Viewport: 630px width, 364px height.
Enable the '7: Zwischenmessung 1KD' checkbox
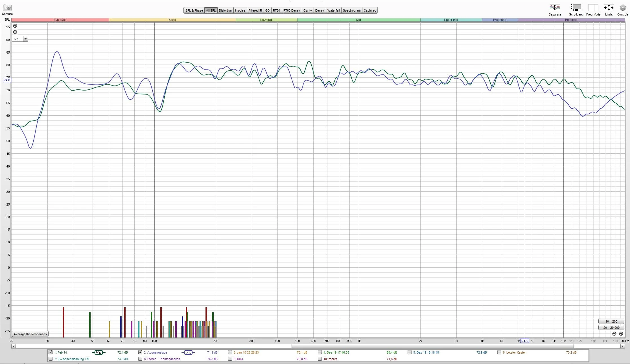point(51,359)
